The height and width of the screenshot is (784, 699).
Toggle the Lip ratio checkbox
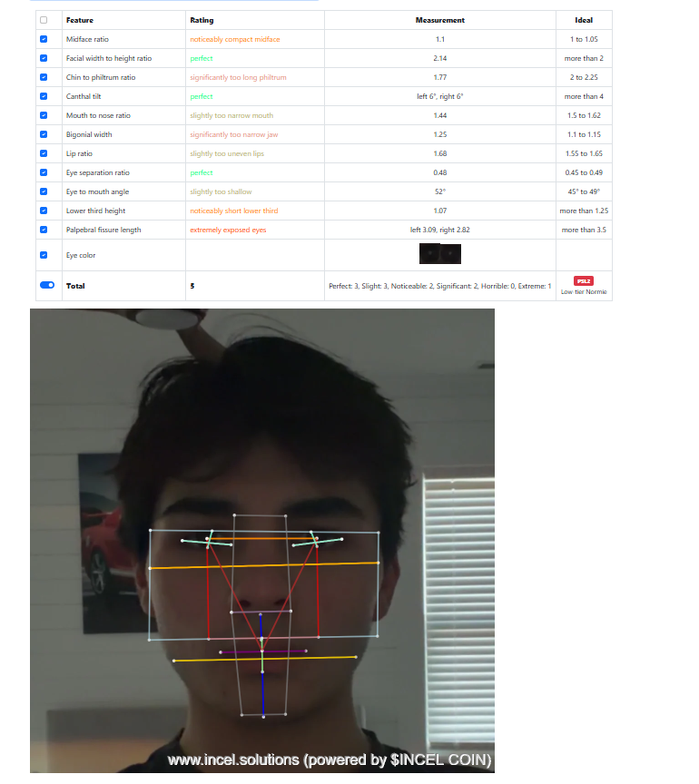coord(44,153)
